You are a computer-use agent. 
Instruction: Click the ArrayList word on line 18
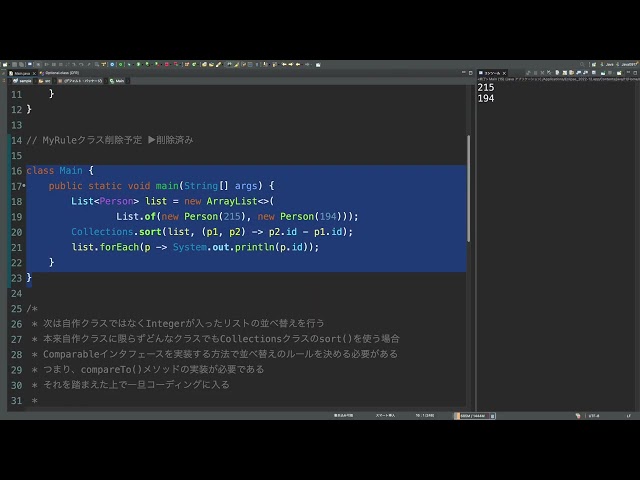(232, 201)
